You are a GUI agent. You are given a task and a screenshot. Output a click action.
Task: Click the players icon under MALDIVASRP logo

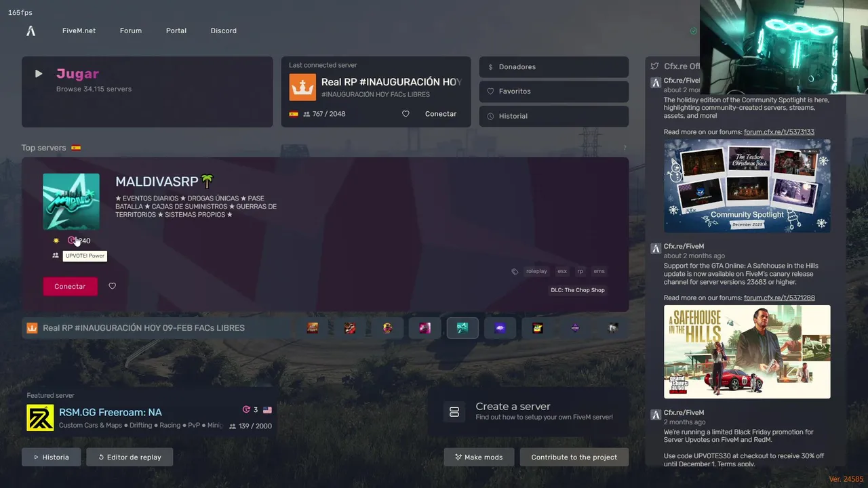[56, 256]
